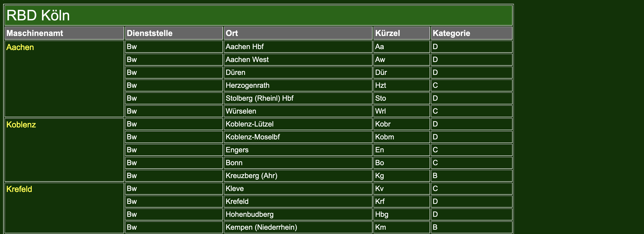Select the Düren location cell
Image resolution: width=644 pixels, height=234 pixels.
235,72
